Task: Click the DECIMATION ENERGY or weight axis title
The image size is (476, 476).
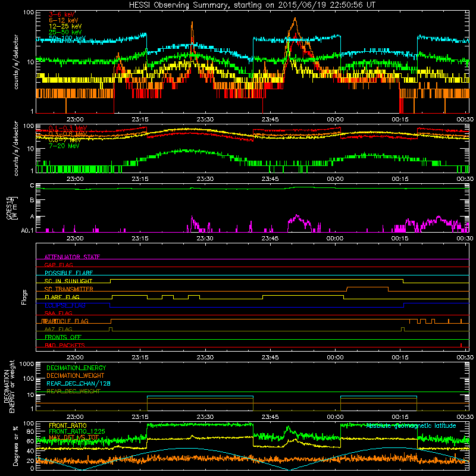Action: click(9, 386)
